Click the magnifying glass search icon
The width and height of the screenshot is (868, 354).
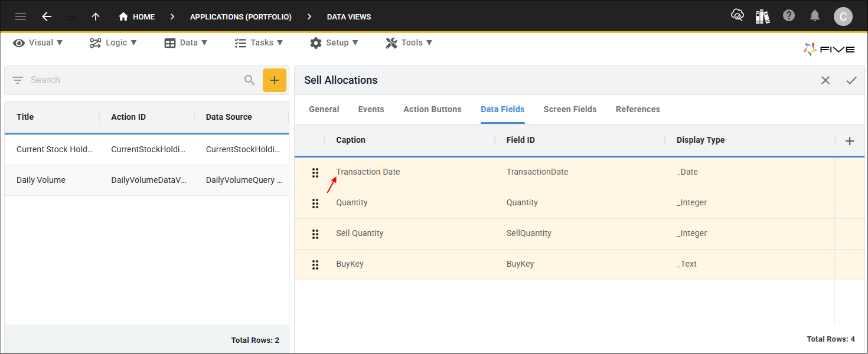[250, 80]
